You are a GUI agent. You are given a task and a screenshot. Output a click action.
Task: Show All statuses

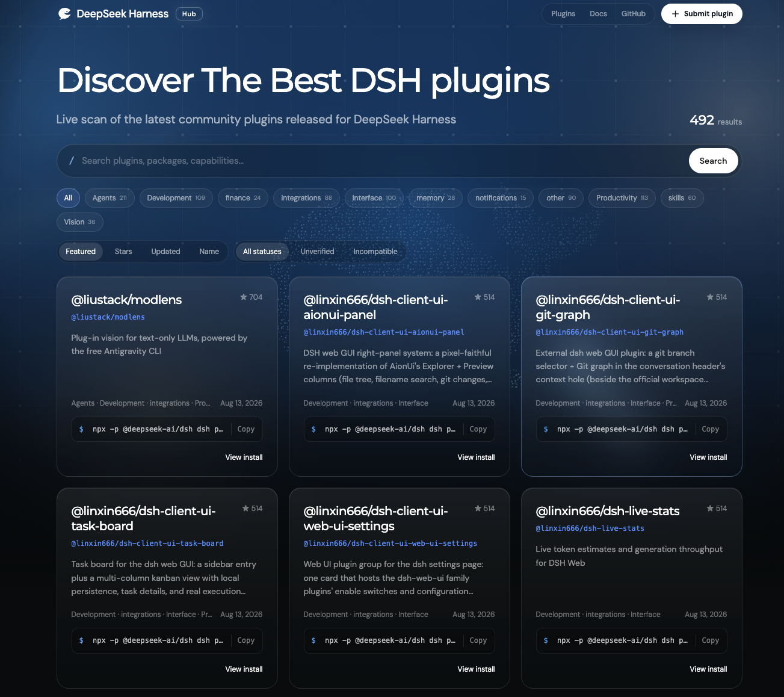pyautogui.click(x=262, y=252)
